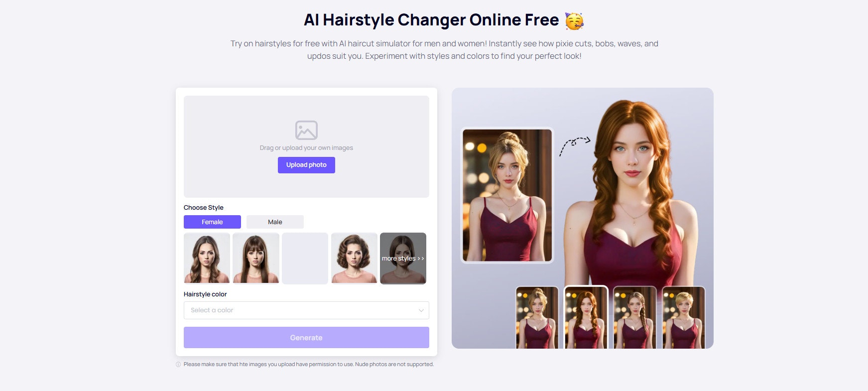Choose the short curly bob hairstyle thumbnail

coord(354,258)
